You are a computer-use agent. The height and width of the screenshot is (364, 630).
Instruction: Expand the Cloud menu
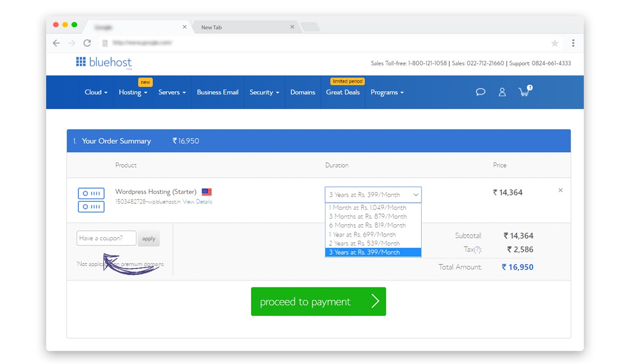(x=96, y=92)
